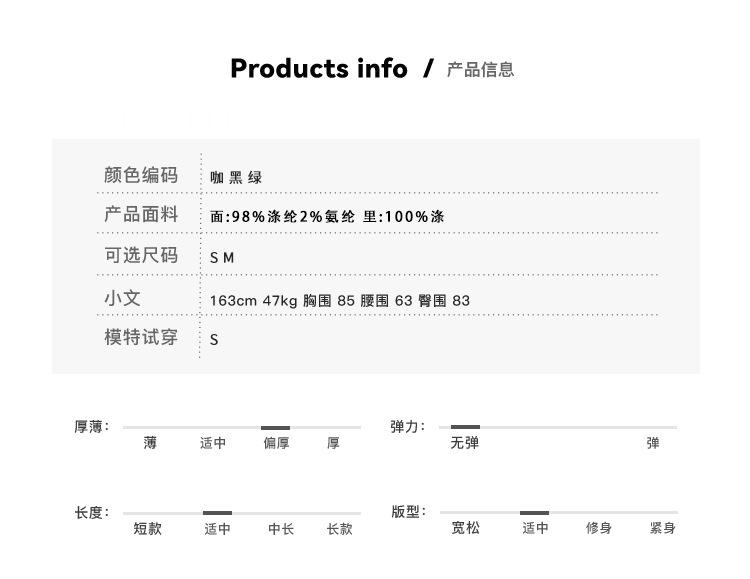Click the 产品面料 fabric composition text
Viewport: 750px width, 579px height.
point(327,216)
